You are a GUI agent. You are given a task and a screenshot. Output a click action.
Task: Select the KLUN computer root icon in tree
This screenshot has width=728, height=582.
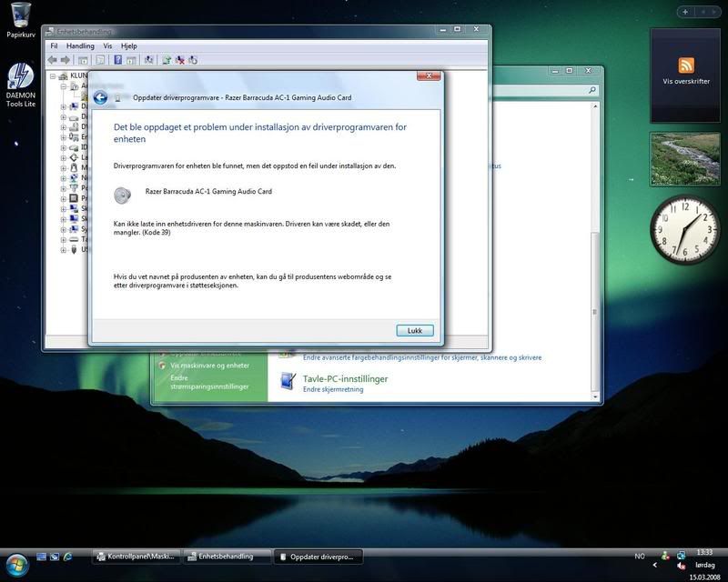click(x=63, y=76)
